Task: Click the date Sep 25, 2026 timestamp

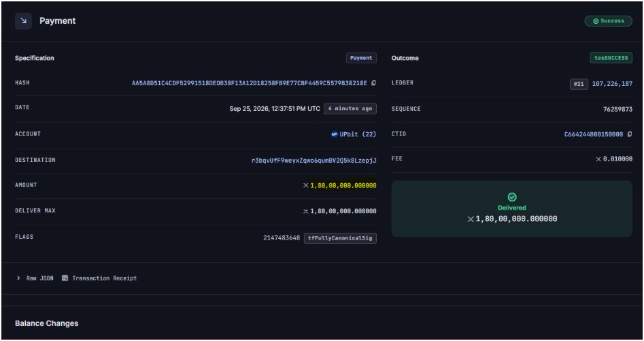Action: [x=275, y=109]
